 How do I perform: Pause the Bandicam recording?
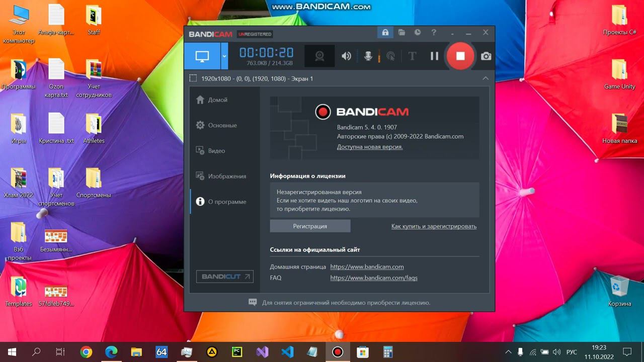point(434,56)
